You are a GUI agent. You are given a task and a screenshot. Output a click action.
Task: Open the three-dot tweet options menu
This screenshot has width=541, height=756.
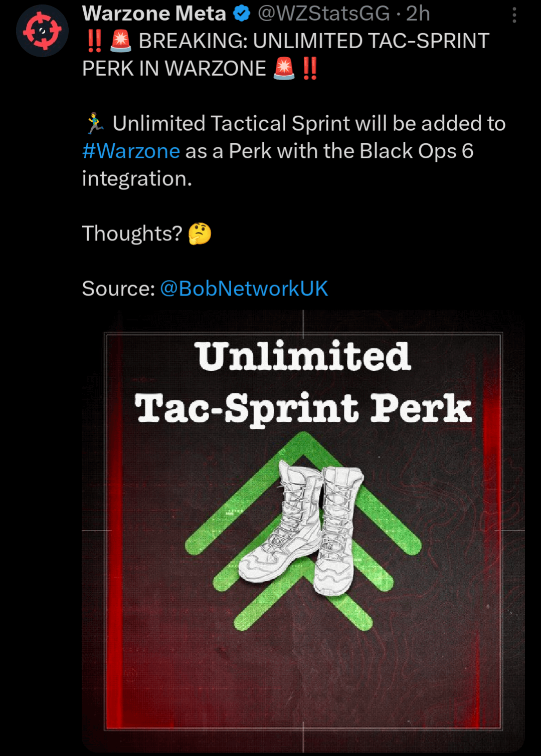click(x=514, y=16)
